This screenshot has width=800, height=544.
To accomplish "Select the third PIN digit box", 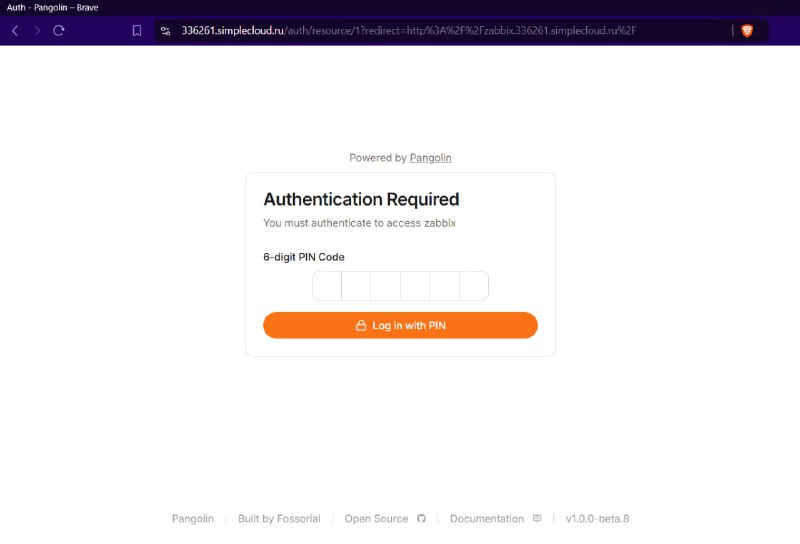I will click(386, 286).
